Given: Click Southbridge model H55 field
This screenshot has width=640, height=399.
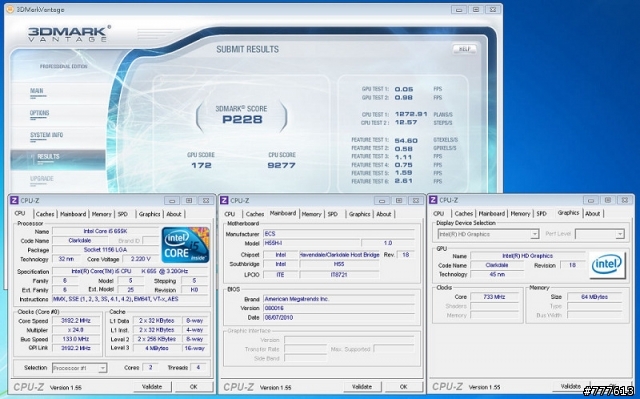Looking at the screenshot, I should point(339,264).
